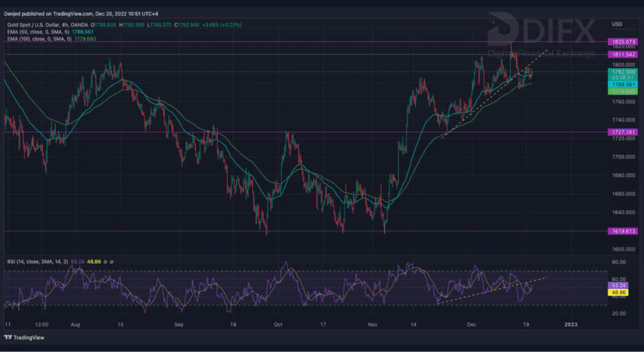Open the USD currency label on price axis
Viewport: 644px width, 352px height.
[616, 25]
